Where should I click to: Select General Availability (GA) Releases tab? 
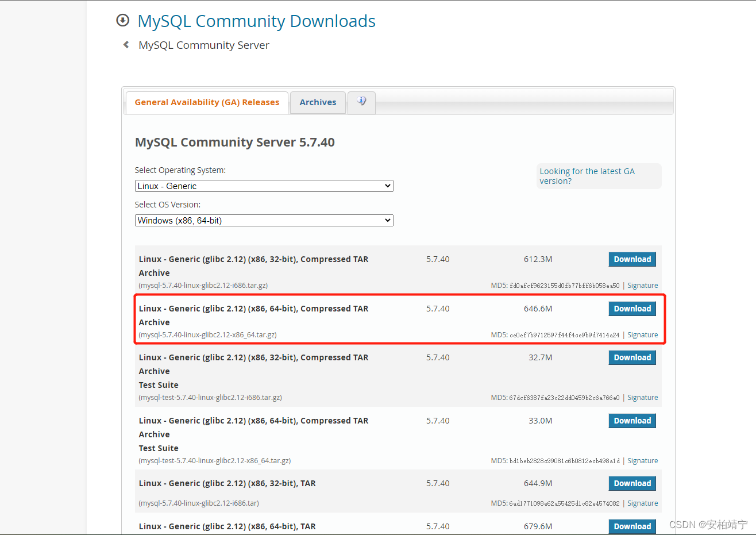coord(207,102)
